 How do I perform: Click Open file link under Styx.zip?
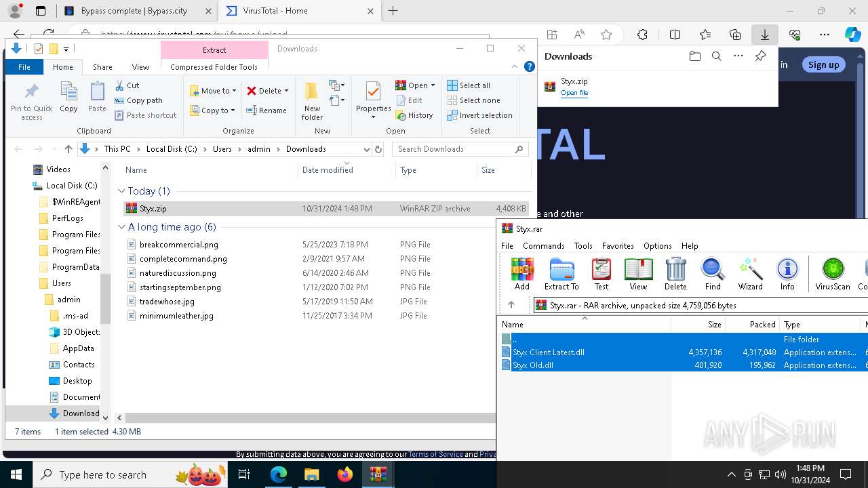[x=574, y=93]
